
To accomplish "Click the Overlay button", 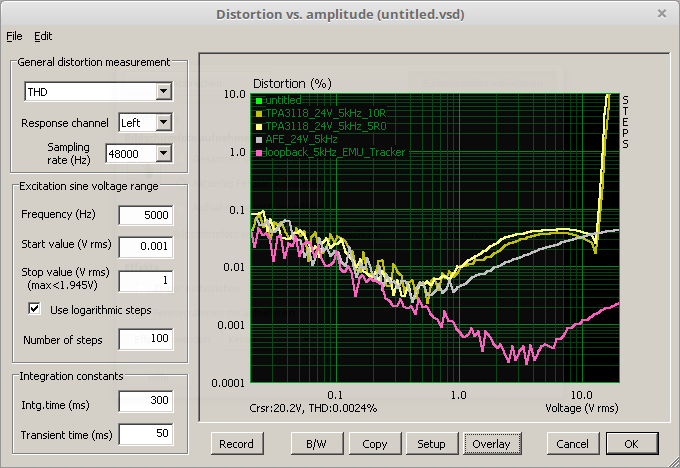I will click(491, 443).
